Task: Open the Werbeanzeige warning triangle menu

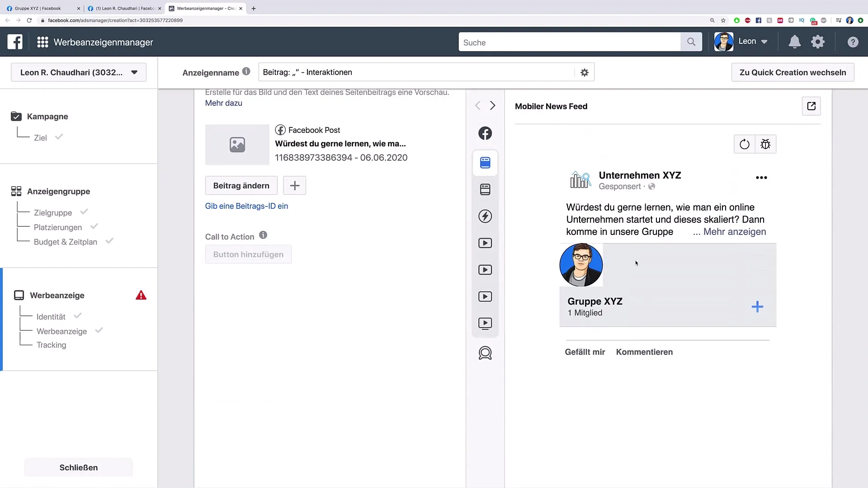Action: (141, 295)
